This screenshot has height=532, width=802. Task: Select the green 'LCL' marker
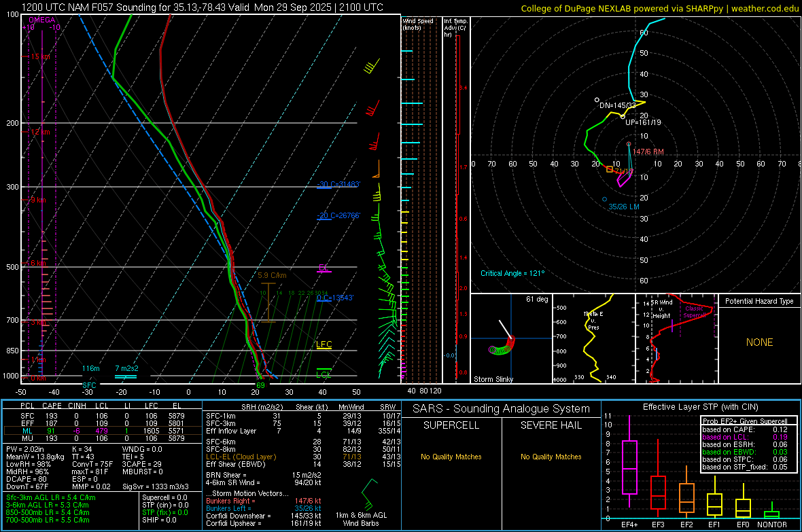324,374
